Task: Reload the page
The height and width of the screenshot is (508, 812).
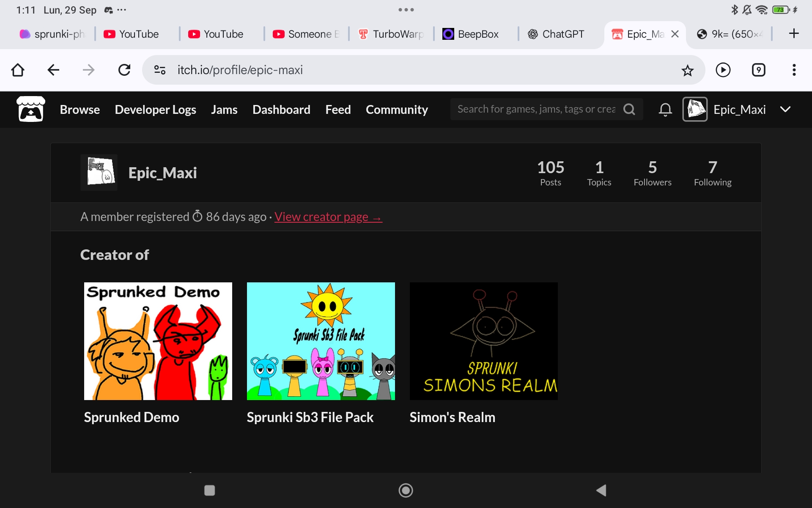Action: [124, 70]
